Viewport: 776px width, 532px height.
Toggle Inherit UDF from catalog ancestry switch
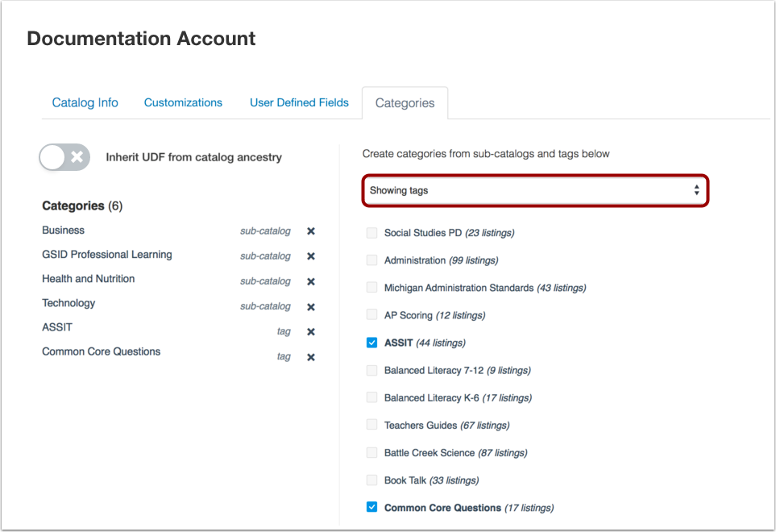click(x=64, y=157)
